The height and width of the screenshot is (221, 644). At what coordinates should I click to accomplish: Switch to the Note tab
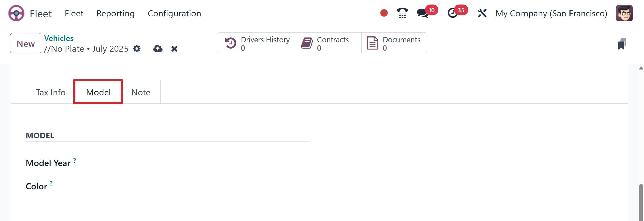(141, 92)
